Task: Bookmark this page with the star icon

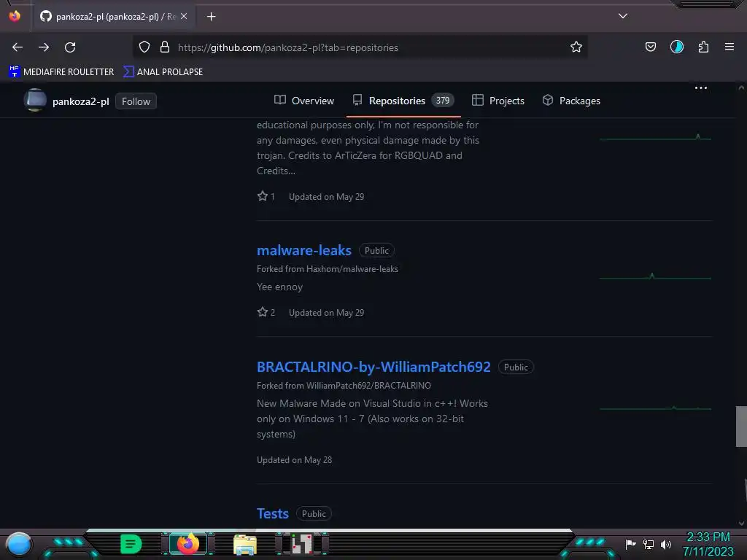Action: [576, 47]
